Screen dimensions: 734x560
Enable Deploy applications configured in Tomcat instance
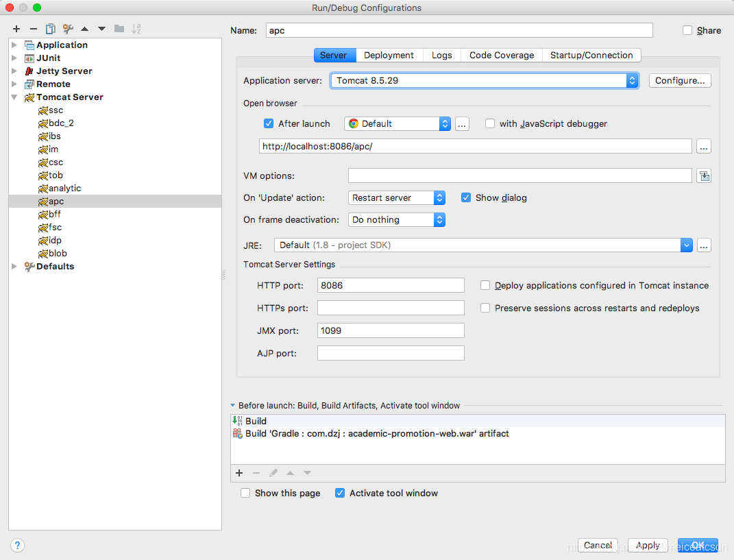[x=485, y=286]
